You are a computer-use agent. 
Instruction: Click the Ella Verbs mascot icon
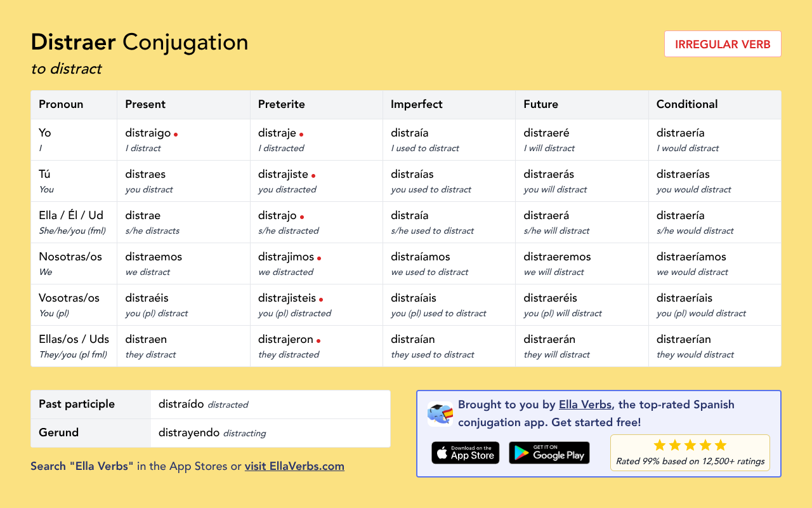click(x=440, y=413)
